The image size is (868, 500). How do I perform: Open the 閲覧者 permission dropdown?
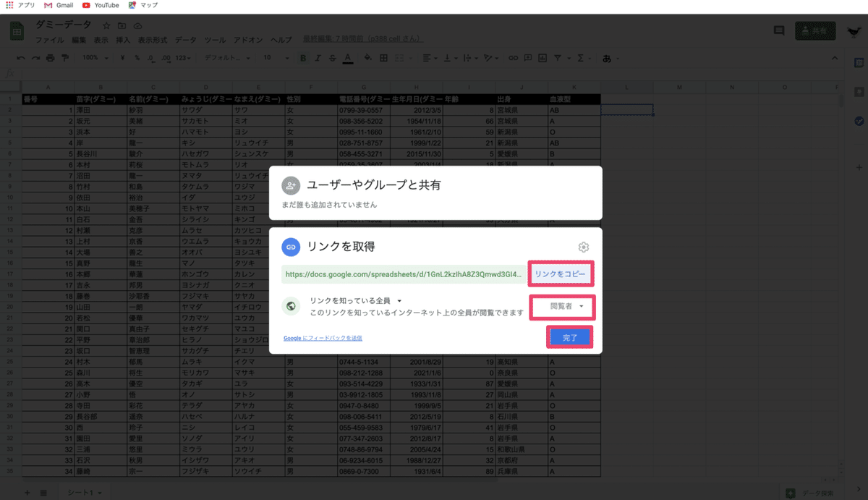(x=562, y=307)
